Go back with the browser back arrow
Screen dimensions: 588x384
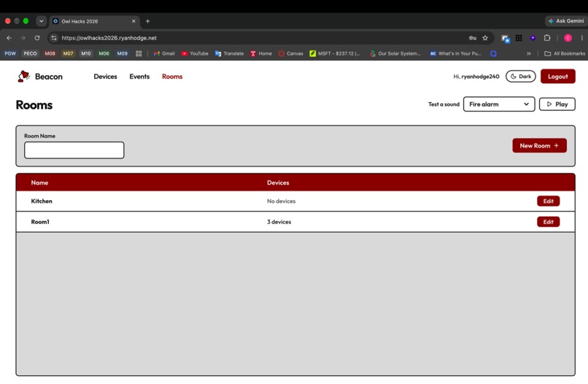9,38
